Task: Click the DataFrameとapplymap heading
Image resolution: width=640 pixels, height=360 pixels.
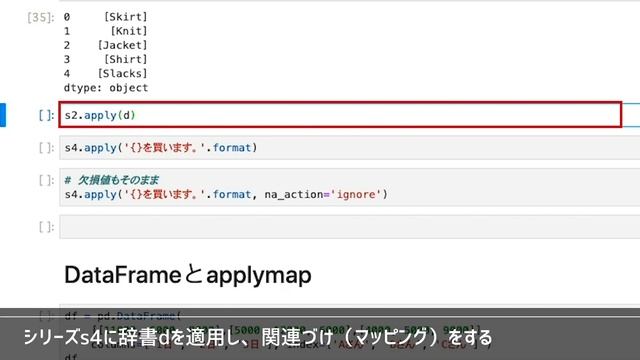Action: tap(188, 275)
